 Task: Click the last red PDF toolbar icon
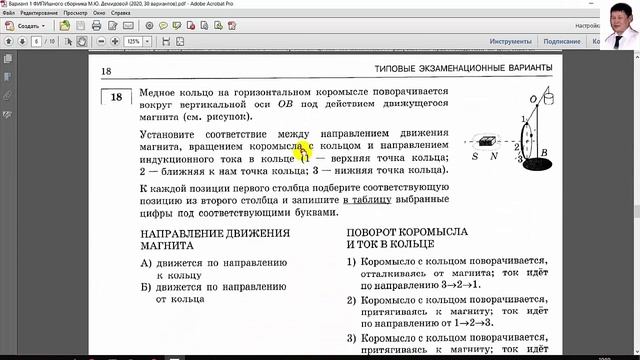pyautogui.click(x=232, y=26)
